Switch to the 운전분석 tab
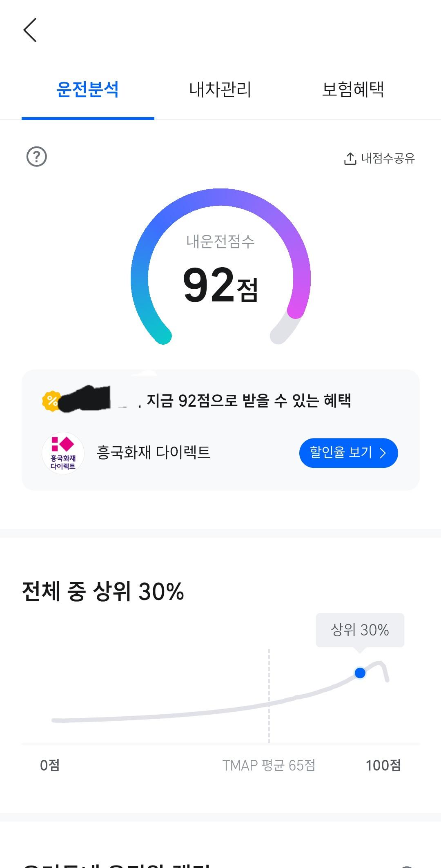 (x=88, y=90)
